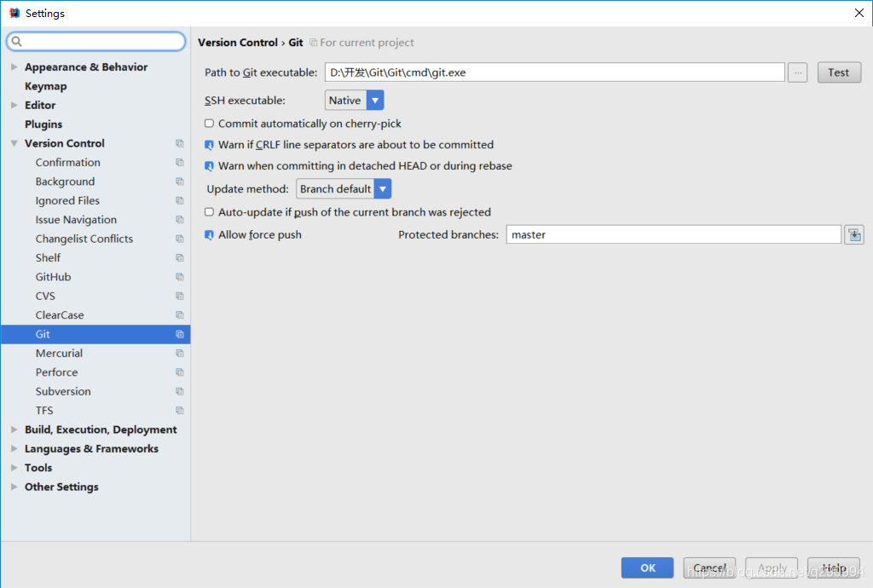Expand the Other Settings section
Image resolution: width=873 pixels, height=588 pixels.
coord(14,487)
